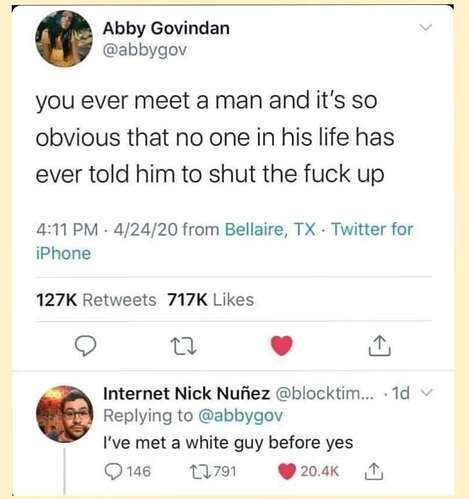Click the Internet Nick Nuñez display name

click(x=187, y=393)
